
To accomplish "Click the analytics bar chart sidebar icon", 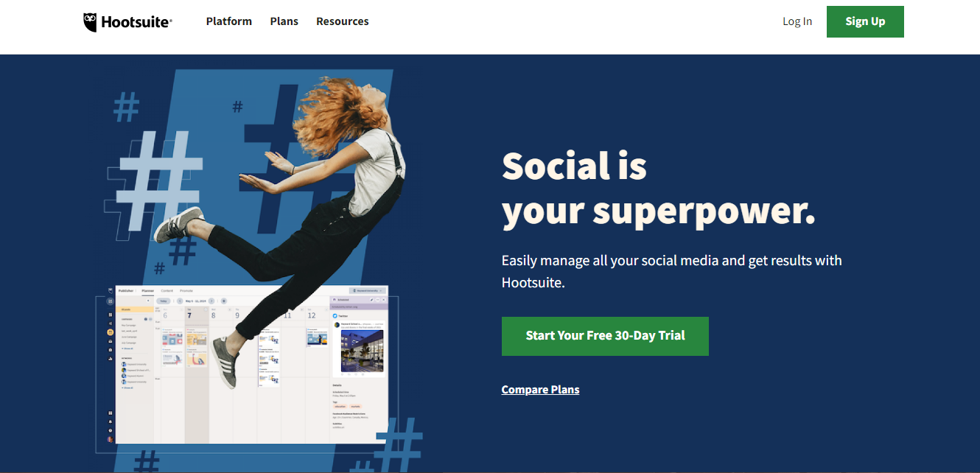I will point(110,359).
